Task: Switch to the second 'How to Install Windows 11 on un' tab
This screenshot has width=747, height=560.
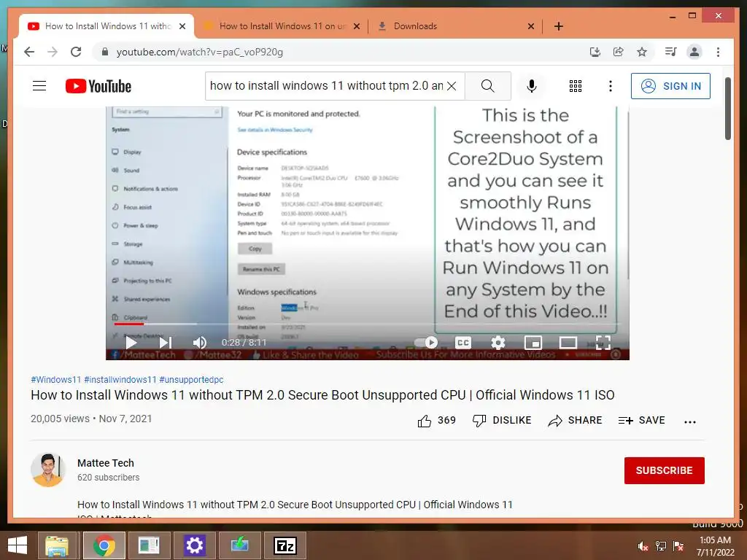Action: [282, 26]
